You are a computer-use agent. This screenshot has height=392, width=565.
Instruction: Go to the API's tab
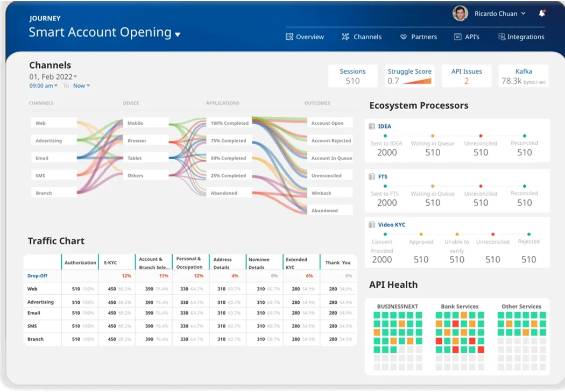467,37
